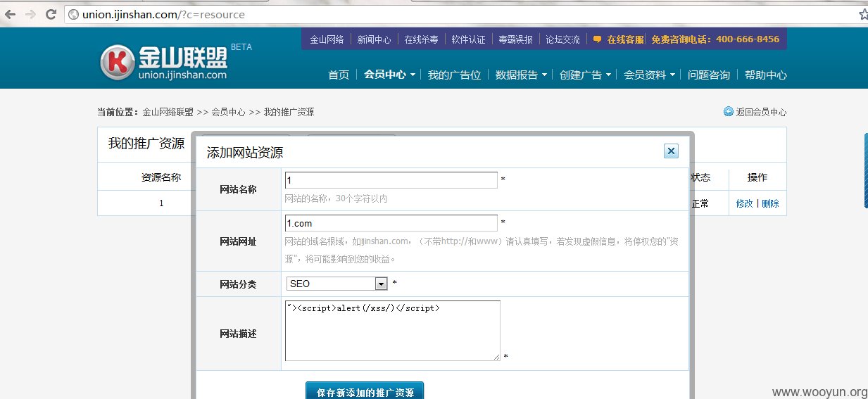Click 修改 link in resource row
This screenshot has width=868, height=399.
pyautogui.click(x=744, y=203)
